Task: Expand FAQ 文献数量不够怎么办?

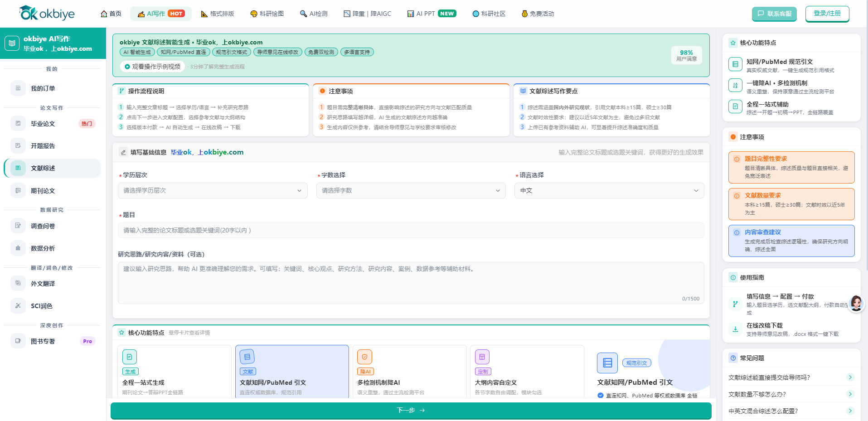Action: pyautogui.click(x=791, y=394)
